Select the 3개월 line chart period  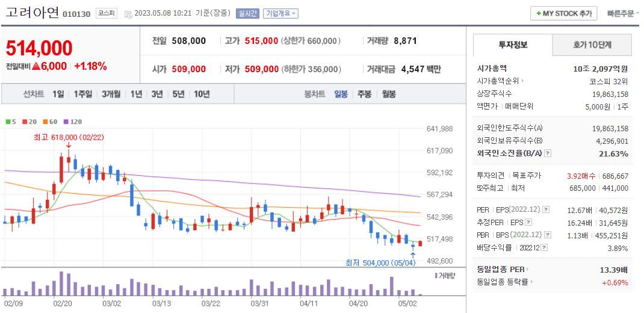111,94
